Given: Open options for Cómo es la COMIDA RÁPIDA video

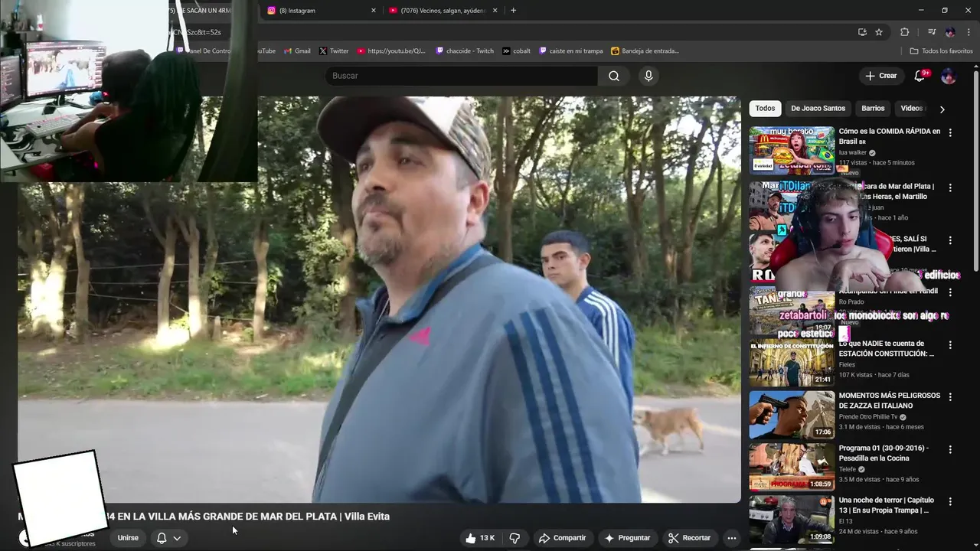Looking at the screenshot, I should coord(950,132).
